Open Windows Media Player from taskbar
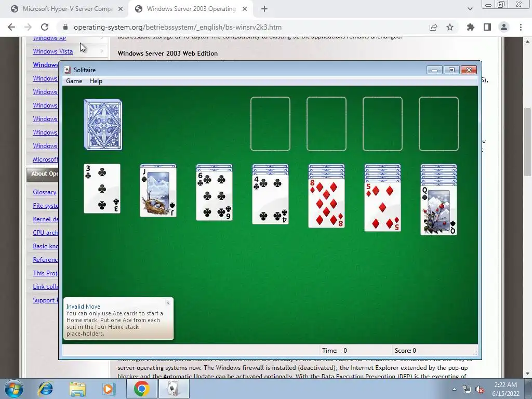Screen dimensions: 532x399 pyautogui.click(x=109, y=389)
